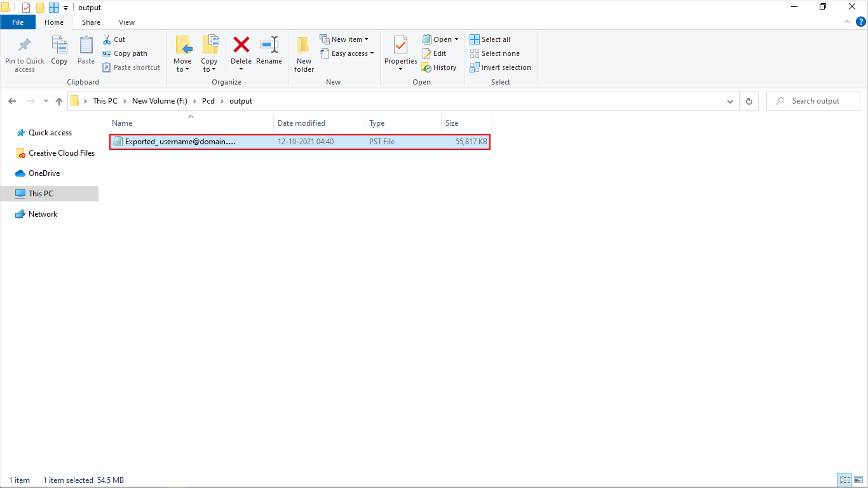Switch to the Home ribbon tab

54,22
